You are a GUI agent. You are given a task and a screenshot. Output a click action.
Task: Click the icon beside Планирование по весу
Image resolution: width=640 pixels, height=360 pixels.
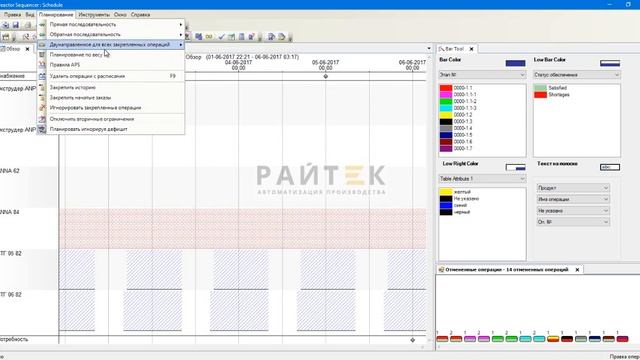(42, 55)
